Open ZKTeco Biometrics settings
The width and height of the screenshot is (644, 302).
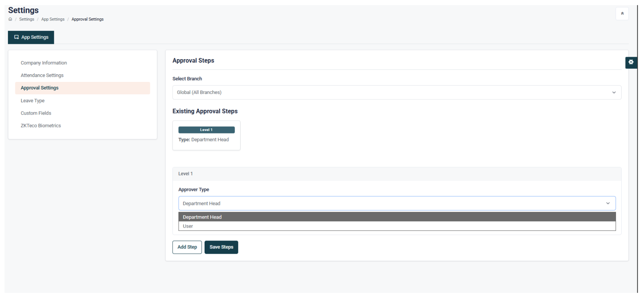pyautogui.click(x=41, y=126)
